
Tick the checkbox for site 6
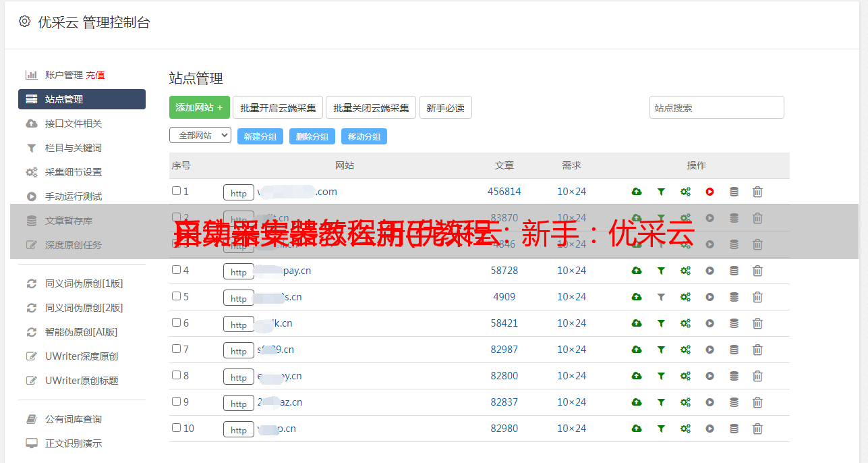176,323
